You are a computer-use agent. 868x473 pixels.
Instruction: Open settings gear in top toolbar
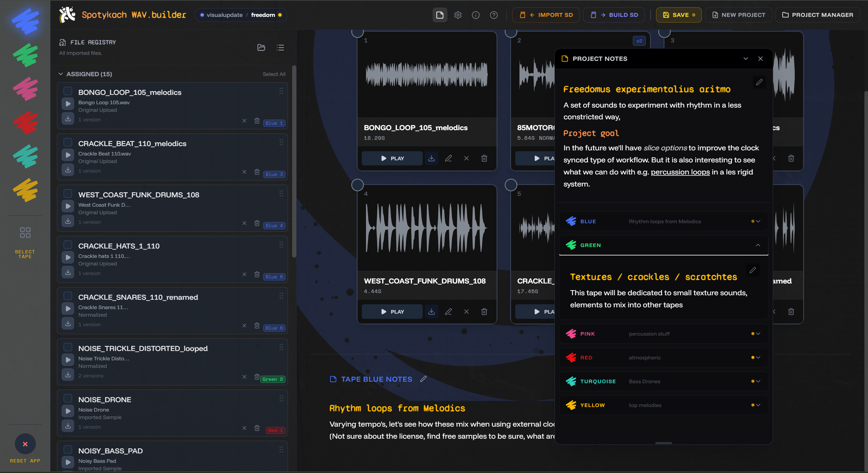(458, 15)
